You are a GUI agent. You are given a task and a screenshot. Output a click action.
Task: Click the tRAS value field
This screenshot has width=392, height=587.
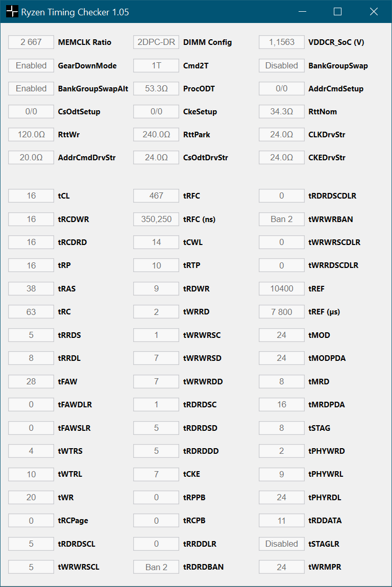tap(31, 288)
